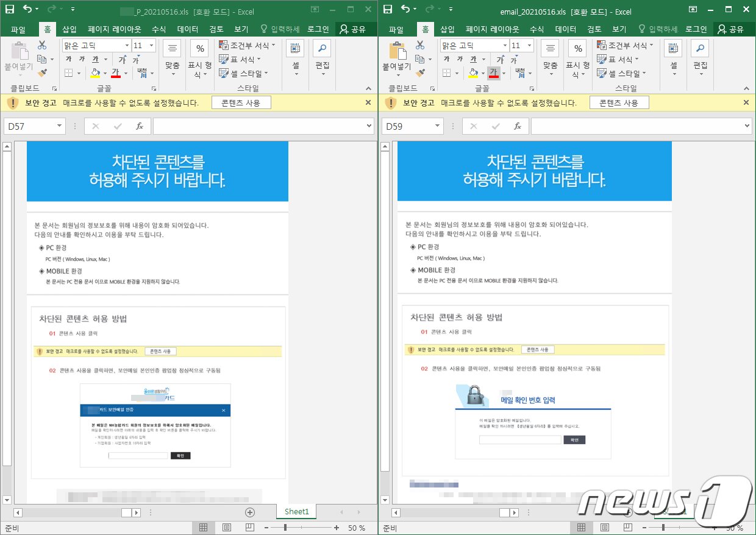Image resolution: width=756 pixels, height=535 pixels.
Task: Open font size dropdown in right window
Action: click(530, 46)
